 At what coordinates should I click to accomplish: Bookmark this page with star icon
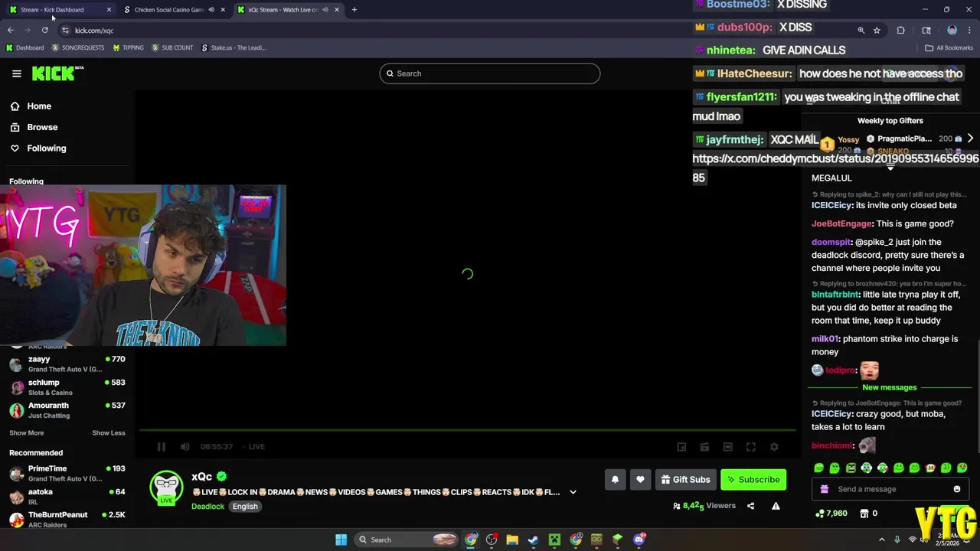(877, 31)
